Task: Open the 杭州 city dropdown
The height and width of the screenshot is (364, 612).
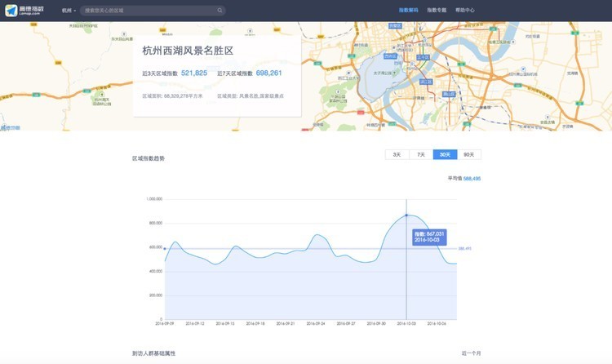Action: [69, 11]
